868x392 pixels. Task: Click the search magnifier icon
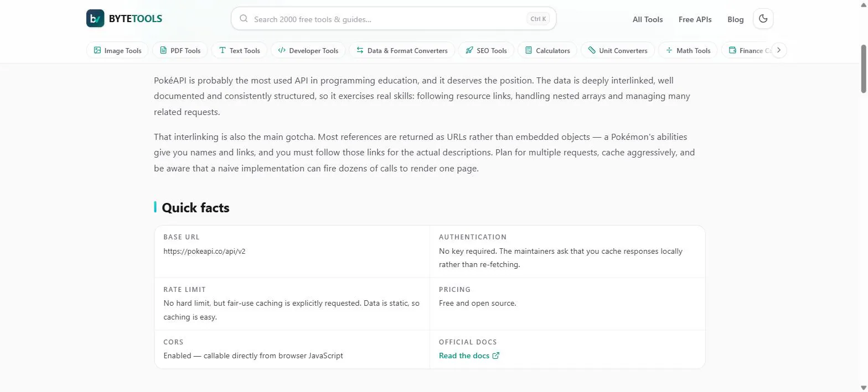coord(244,19)
